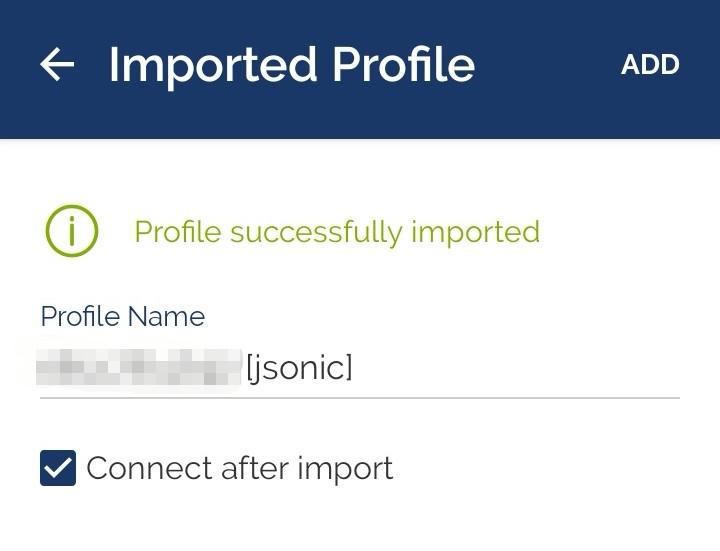The image size is (720, 551).
Task: Click the blurred part of profile name
Action: tap(139, 366)
